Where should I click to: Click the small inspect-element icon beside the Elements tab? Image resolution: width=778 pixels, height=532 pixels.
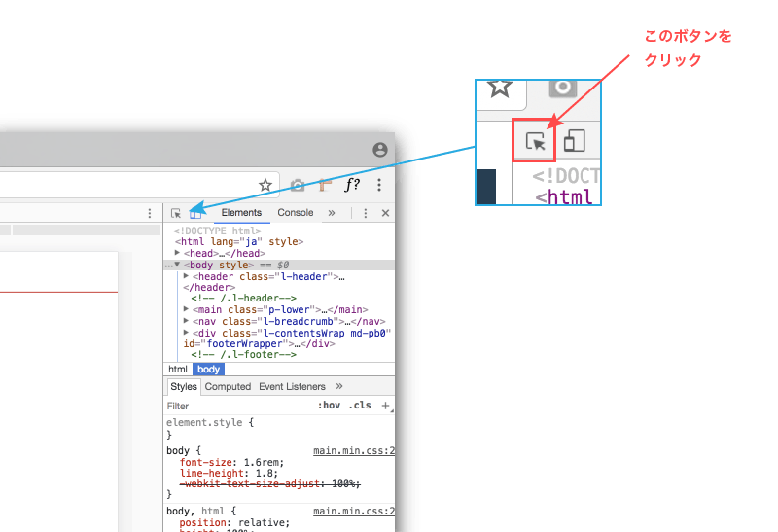point(176,213)
